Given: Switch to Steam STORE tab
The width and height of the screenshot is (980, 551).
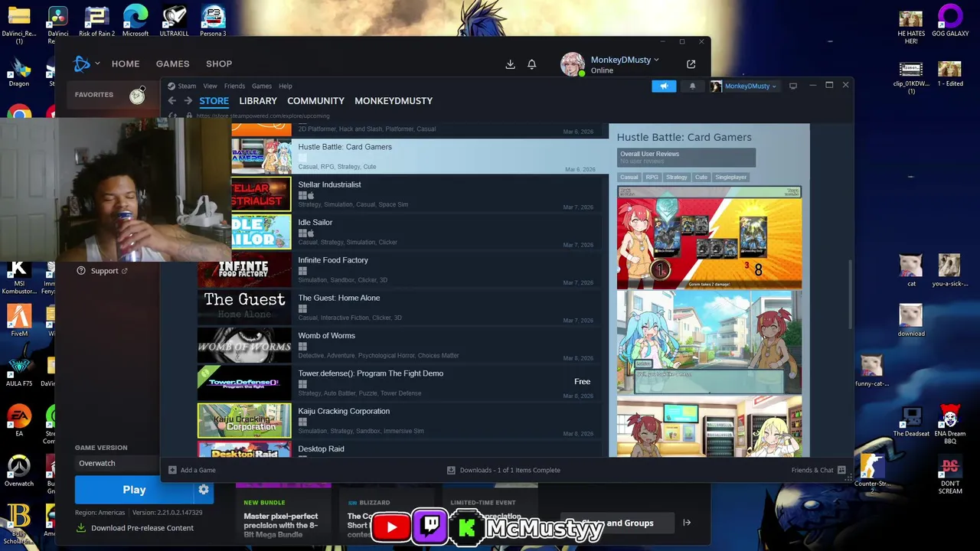Looking at the screenshot, I should [214, 101].
